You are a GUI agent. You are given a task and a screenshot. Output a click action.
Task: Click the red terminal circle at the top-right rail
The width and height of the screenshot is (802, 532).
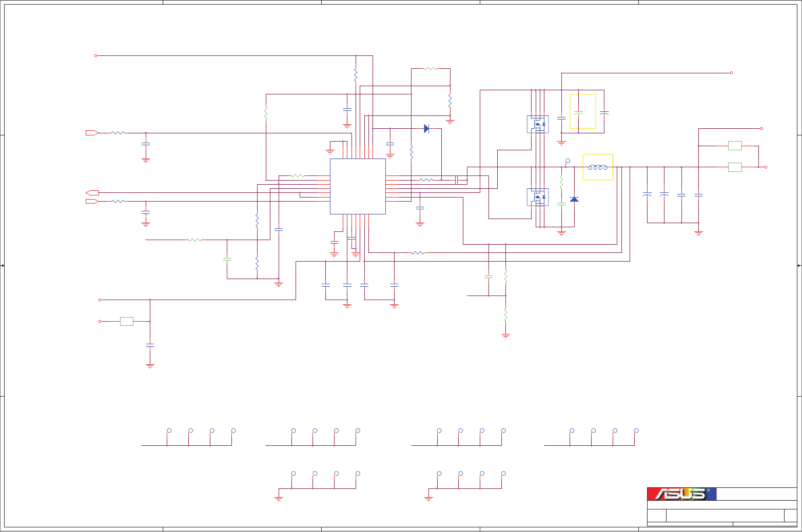(x=732, y=73)
